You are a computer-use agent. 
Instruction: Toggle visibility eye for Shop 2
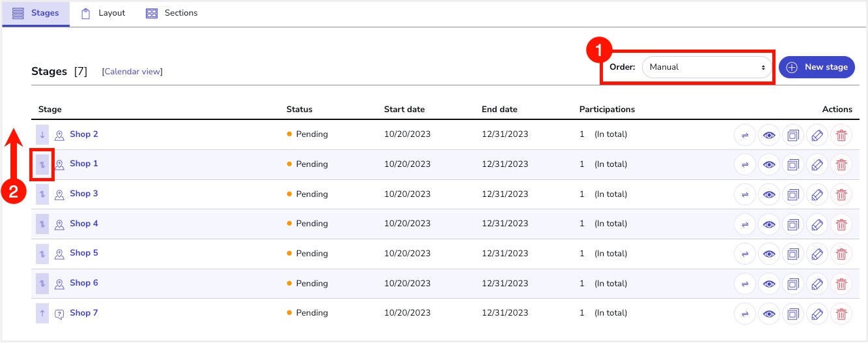pos(769,135)
